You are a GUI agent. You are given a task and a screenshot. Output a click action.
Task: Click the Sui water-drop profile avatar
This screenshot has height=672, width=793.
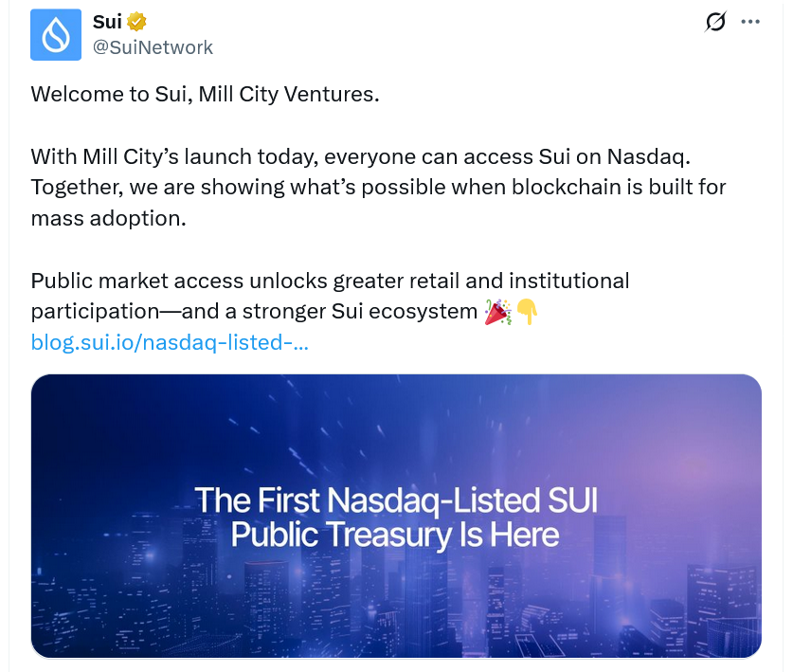[56, 35]
